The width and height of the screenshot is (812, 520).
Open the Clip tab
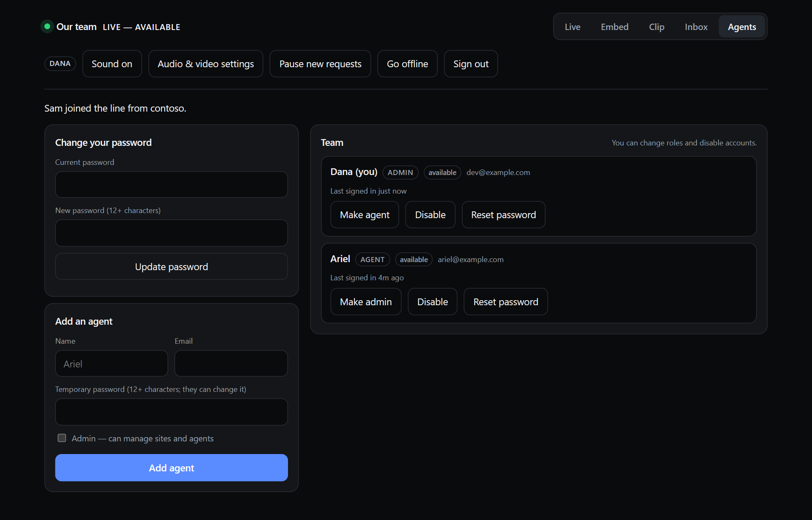pos(656,27)
